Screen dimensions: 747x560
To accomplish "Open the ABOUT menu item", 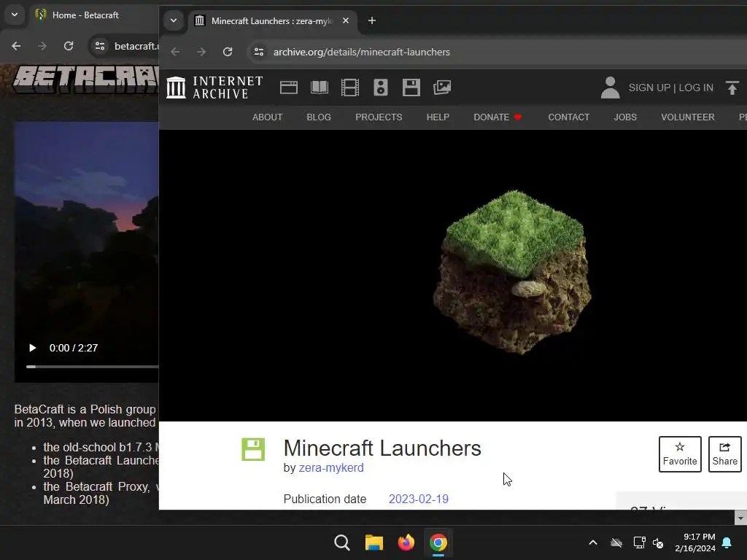I will 267,117.
